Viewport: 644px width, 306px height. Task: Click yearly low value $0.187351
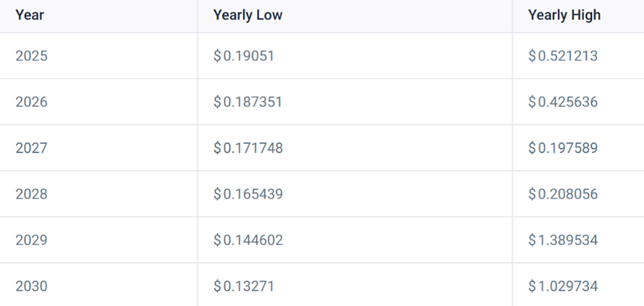click(248, 102)
